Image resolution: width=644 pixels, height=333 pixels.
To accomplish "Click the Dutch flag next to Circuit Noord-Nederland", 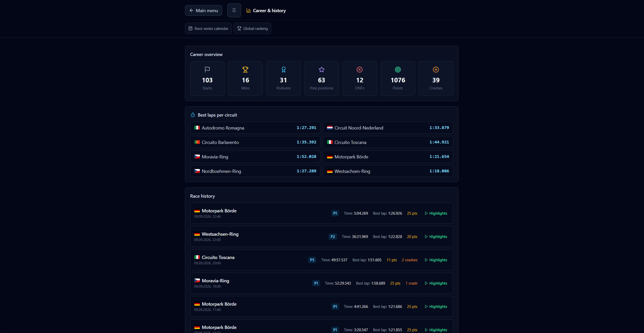I will (330, 128).
